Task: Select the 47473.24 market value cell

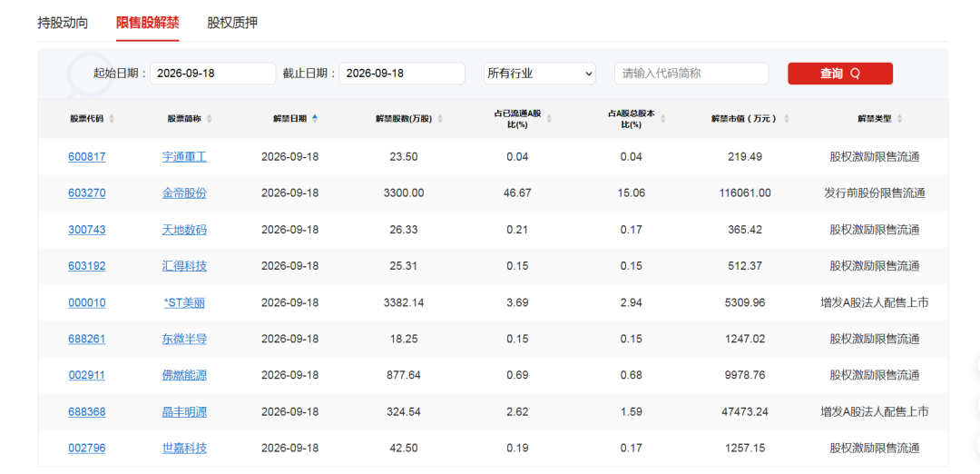Action: (x=745, y=412)
